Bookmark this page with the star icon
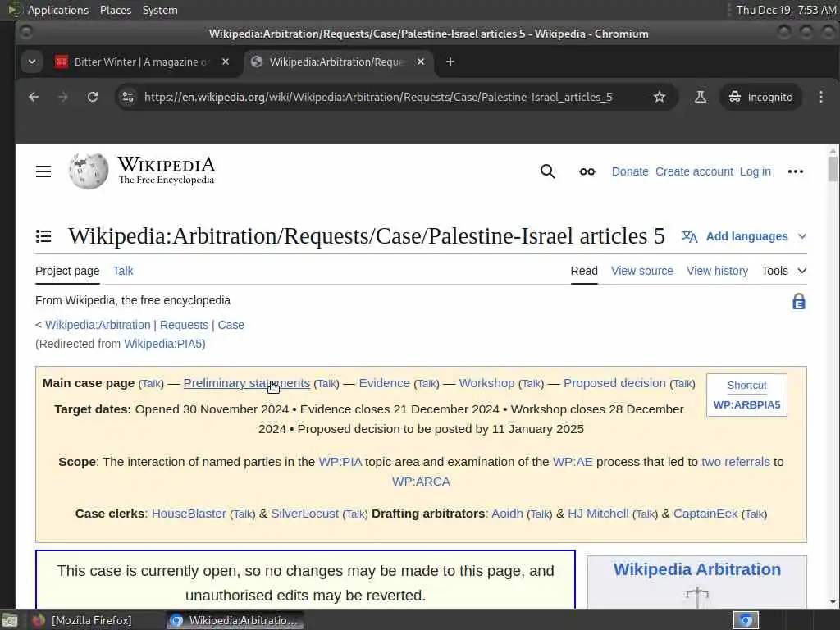This screenshot has width=840, height=630. (660, 97)
